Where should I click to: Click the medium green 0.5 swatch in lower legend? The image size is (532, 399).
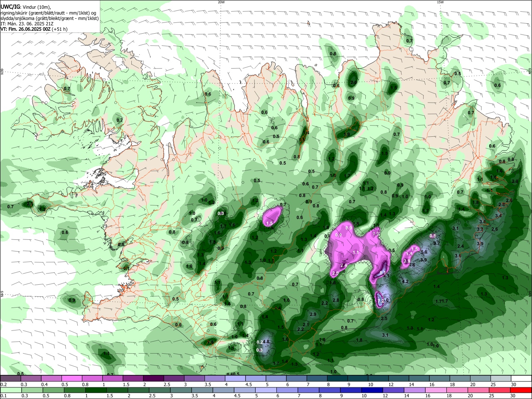53,390
